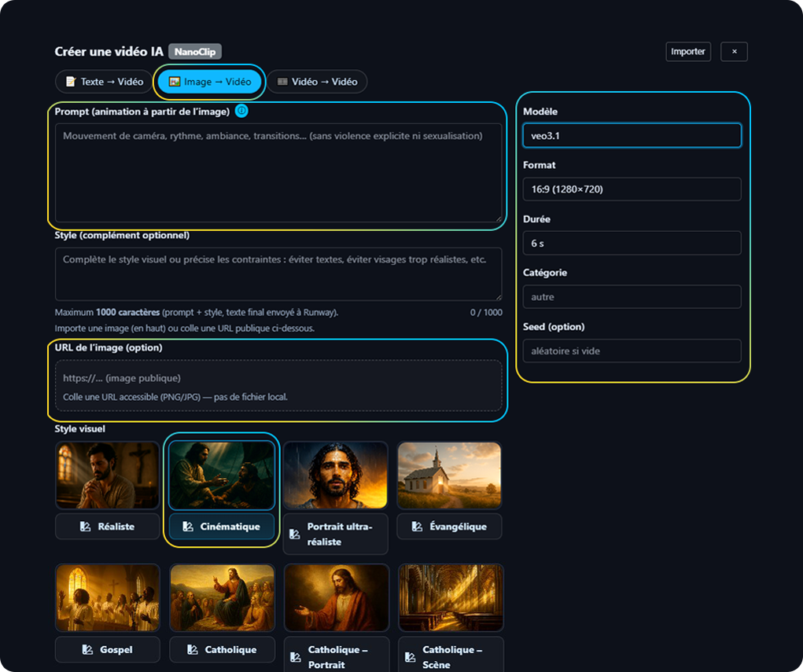Open the Vidéo → Vidéo tab
Viewport: 803px width, 672px height.
[x=317, y=82]
